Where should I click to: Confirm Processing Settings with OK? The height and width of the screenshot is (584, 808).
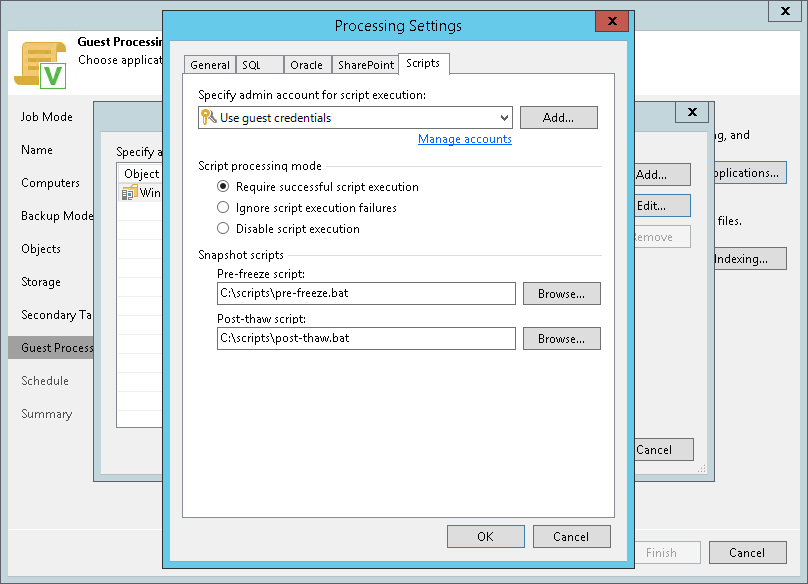(485, 537)
